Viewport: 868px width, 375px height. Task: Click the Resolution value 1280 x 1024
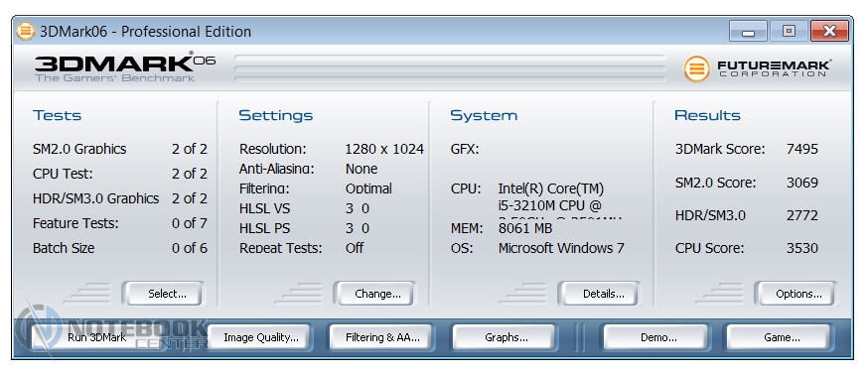[384, 149]
